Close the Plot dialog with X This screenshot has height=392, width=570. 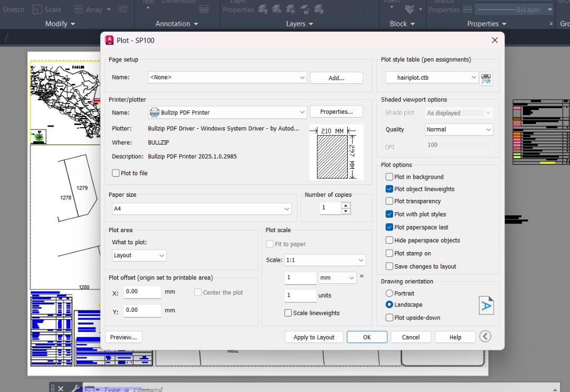click(495, 40)
